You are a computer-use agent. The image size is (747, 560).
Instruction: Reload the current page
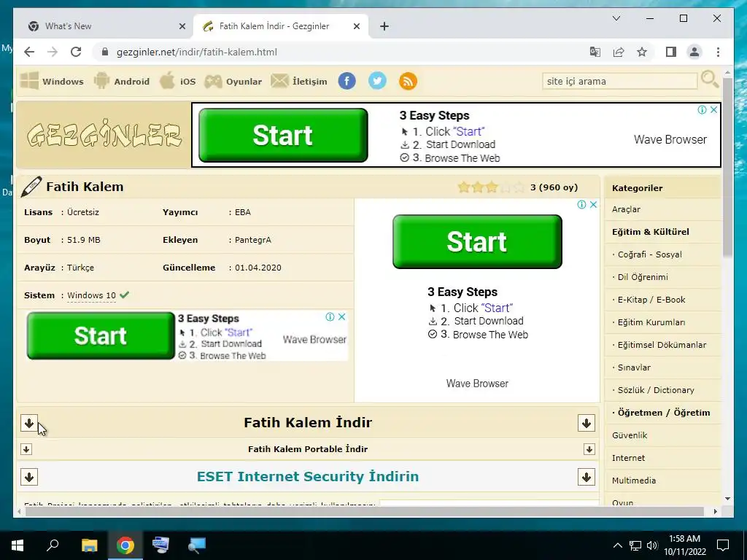tap(76, 52)
